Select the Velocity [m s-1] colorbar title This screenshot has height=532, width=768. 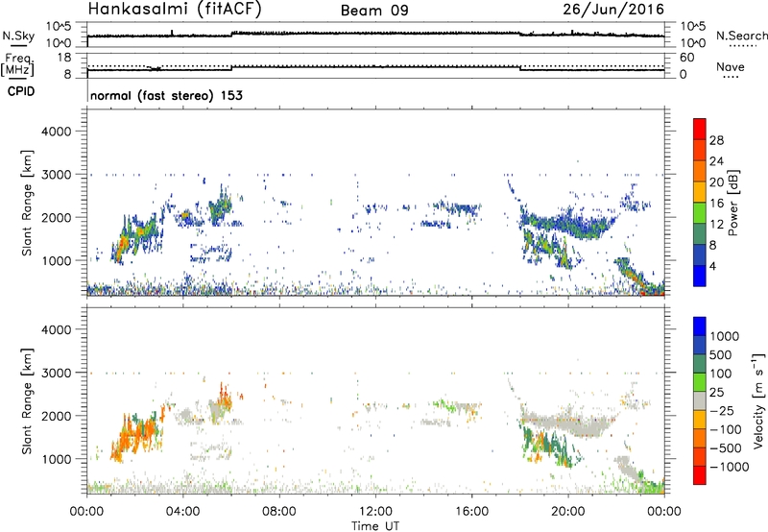click(x=758, y=400)
